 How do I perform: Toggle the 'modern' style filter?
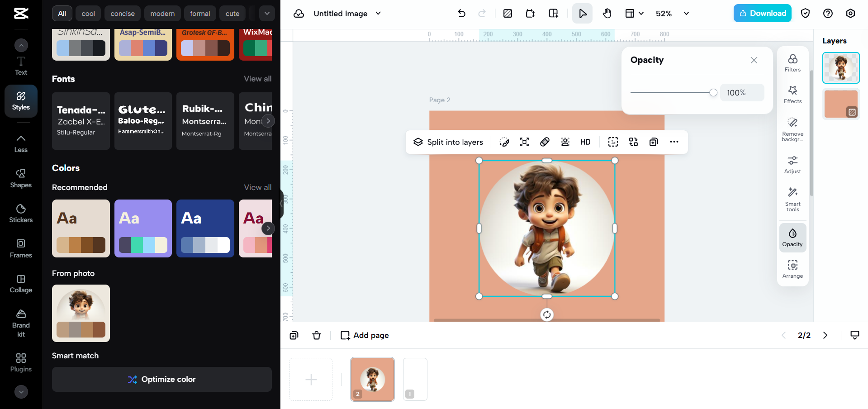[x=162, y=13]
